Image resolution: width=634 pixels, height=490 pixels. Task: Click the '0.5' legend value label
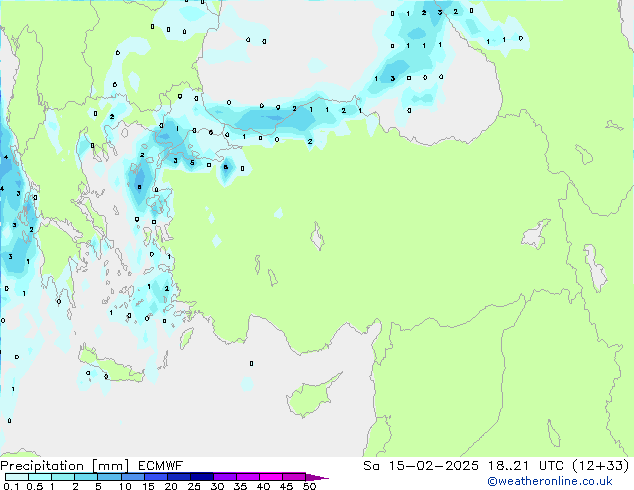click(x=34, y=486)
